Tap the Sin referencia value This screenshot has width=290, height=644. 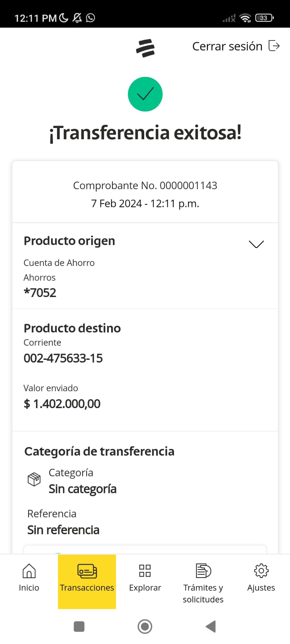63,530
